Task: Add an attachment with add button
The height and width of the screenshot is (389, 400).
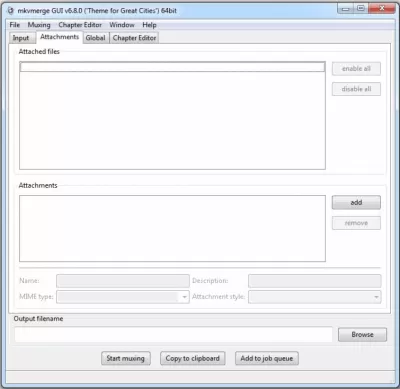Action: (356, 202)
